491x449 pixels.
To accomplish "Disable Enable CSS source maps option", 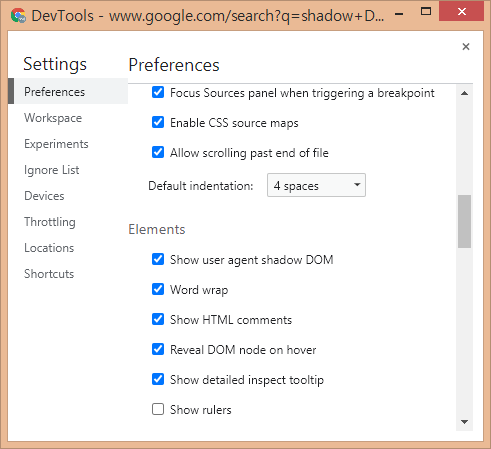I will [158, 122].
